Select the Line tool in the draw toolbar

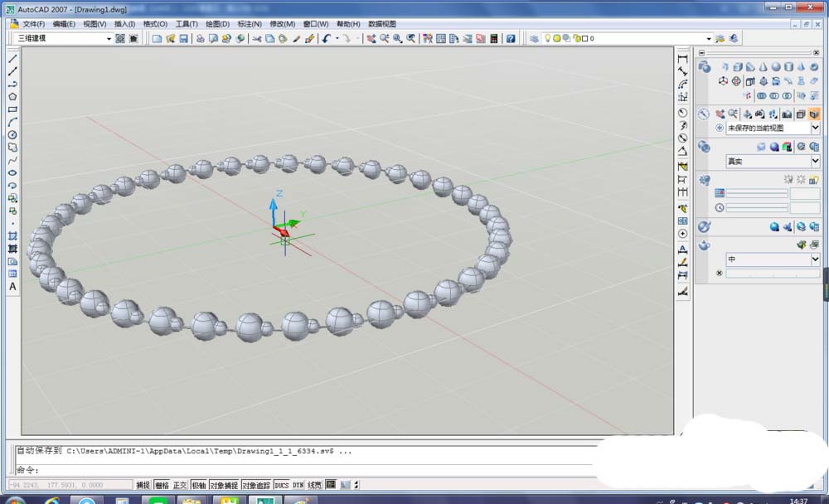(12, 60)
